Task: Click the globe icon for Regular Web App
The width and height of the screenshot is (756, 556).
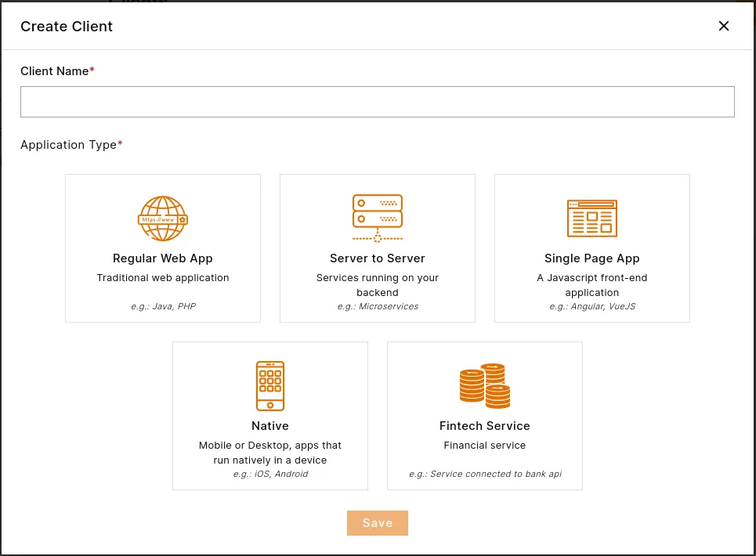Action: 162,218
